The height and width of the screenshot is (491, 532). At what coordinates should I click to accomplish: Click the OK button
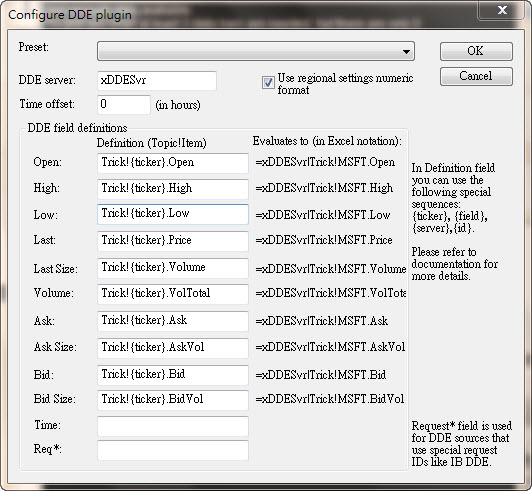(x=476, y=51)
